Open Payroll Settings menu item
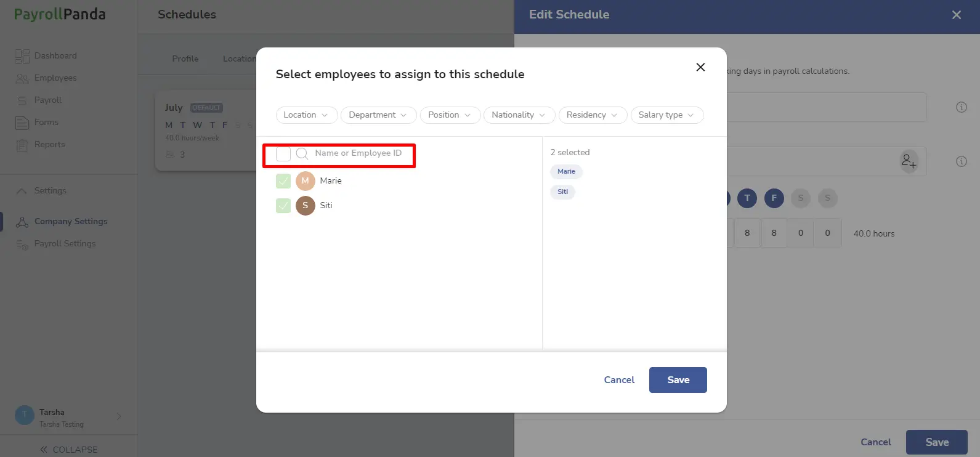 click(65, 244)
